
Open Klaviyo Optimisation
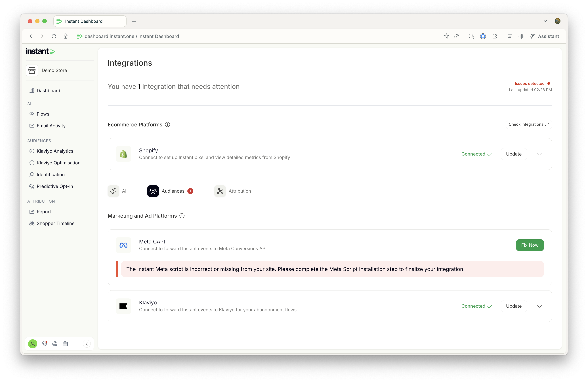tap(58, 163)
